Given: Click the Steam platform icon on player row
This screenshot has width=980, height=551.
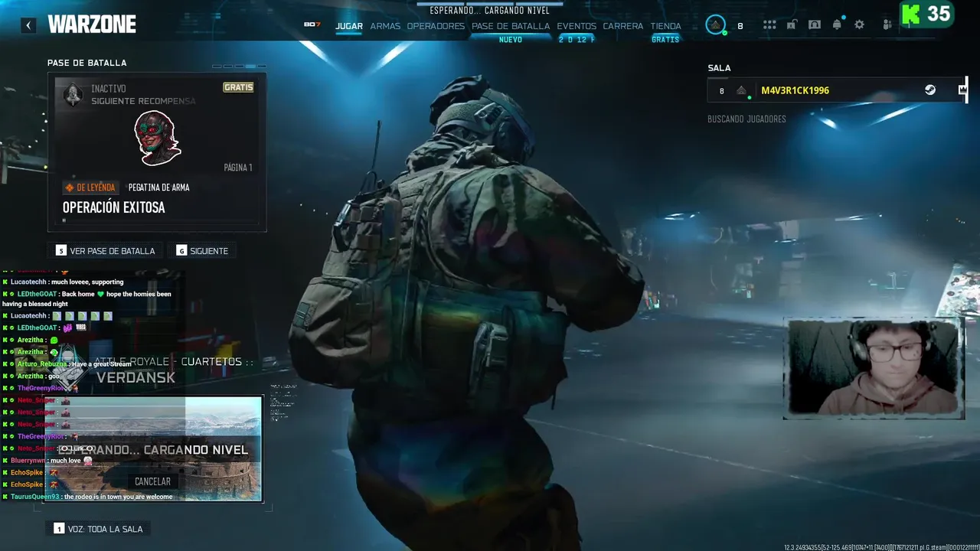Looking at the screenshot, I should coord(930,90).
